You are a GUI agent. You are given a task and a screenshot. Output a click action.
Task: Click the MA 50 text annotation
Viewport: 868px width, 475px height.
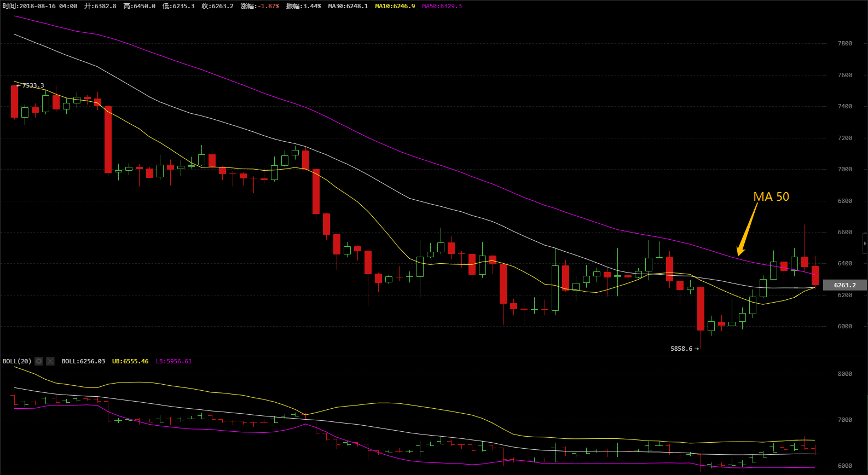(771, 196)
